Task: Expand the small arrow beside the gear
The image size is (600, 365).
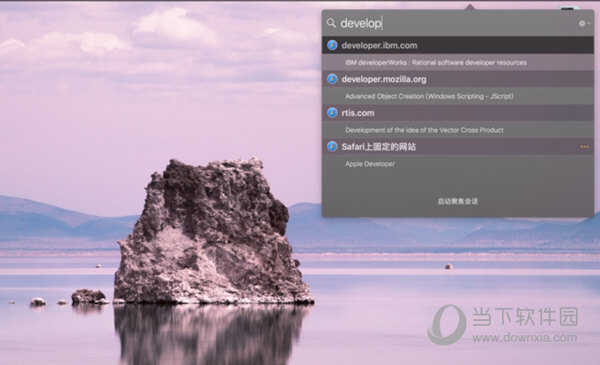Action: (589, 24)
